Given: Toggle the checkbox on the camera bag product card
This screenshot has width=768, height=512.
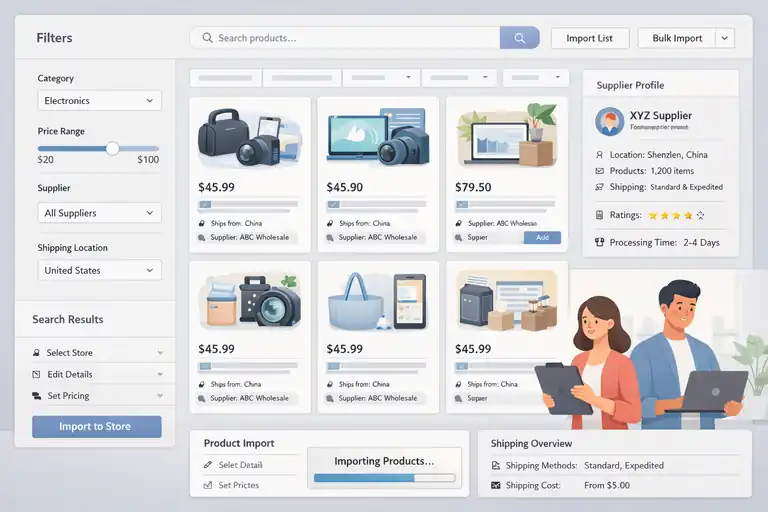Looking at the screenshot, I should coord(205,204).
